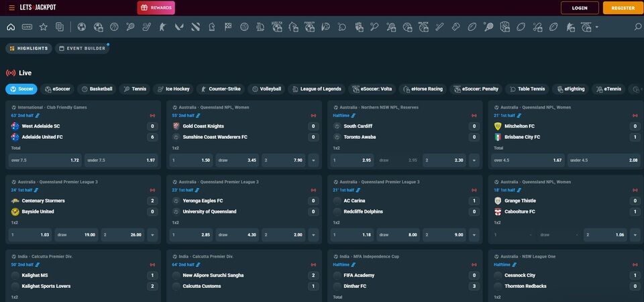644x302 pixels.
Task: Click the Event Builder calendar icon
Action: [x=62, y=48]
